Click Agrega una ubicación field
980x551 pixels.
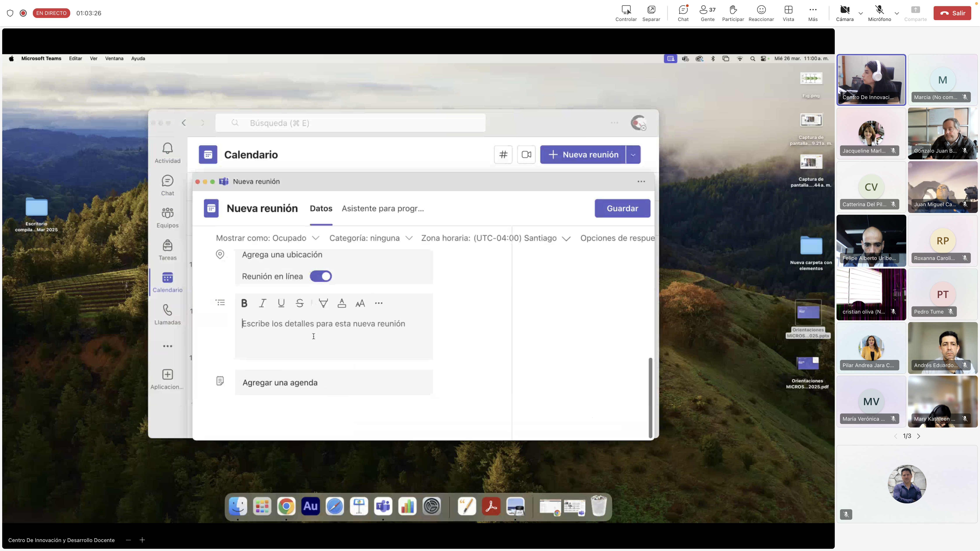[x=334, y=255]
